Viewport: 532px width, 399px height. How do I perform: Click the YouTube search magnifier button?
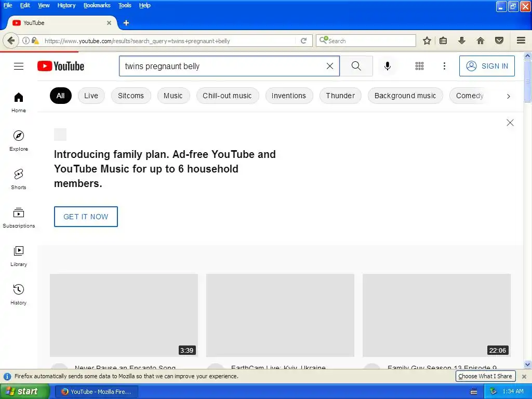(x=356, y=66)
